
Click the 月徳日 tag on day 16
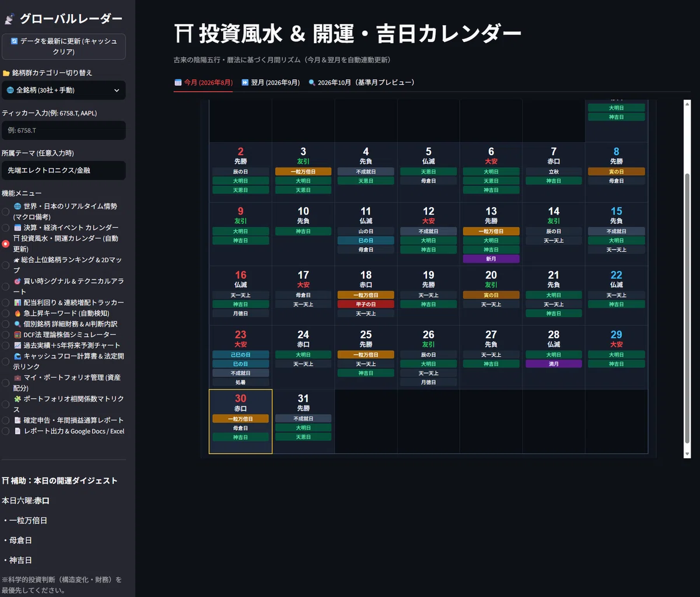tap(240, 314)
